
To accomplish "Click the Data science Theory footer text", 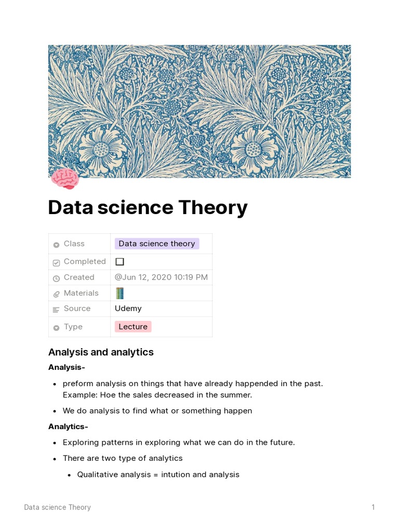I will point(57,508).
